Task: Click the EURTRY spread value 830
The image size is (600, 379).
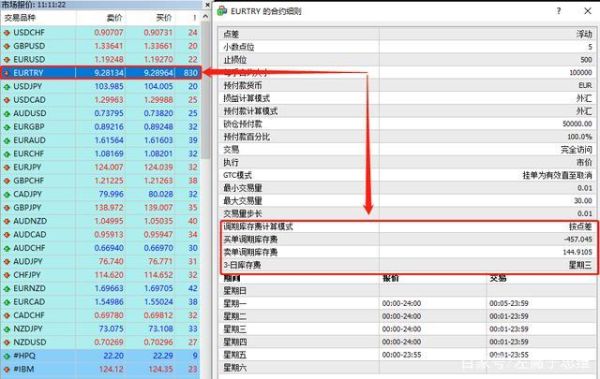Action: [x=191, y=73]
